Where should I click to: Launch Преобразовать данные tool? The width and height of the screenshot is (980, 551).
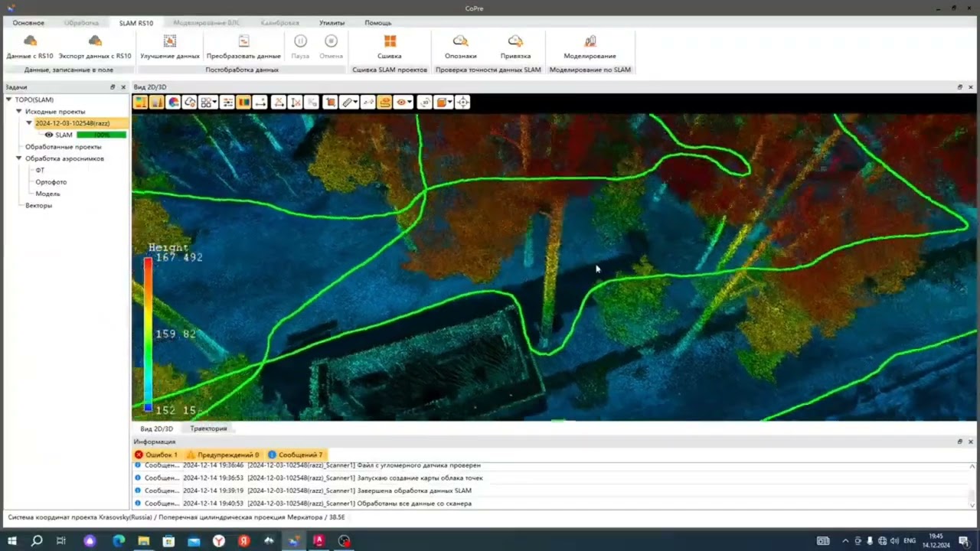point(243,46)
